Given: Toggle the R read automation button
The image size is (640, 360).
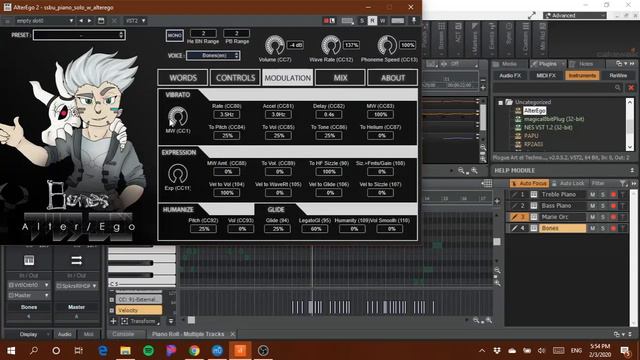Looking at the screenshot, I should (372, 20).
